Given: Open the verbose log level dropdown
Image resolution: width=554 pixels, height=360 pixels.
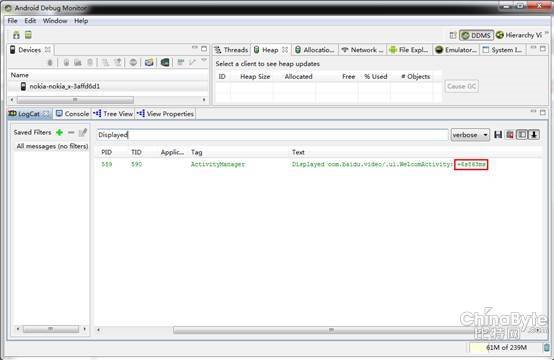Looking at the screenshot, I should pos(470,135).
